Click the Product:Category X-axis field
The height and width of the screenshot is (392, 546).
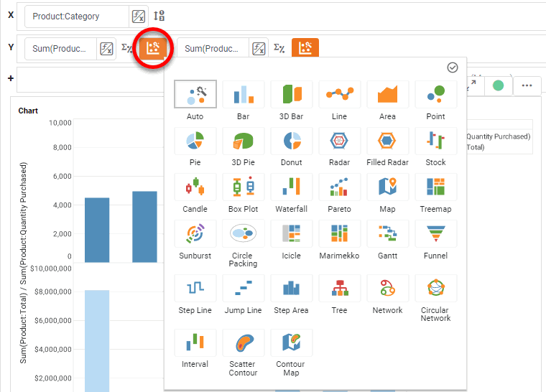(x=76, y=16)
